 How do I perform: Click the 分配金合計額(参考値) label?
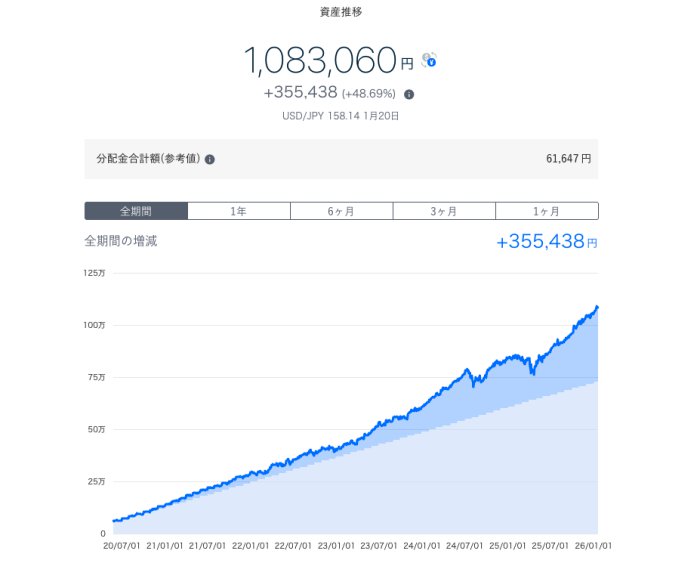(148, 158)
